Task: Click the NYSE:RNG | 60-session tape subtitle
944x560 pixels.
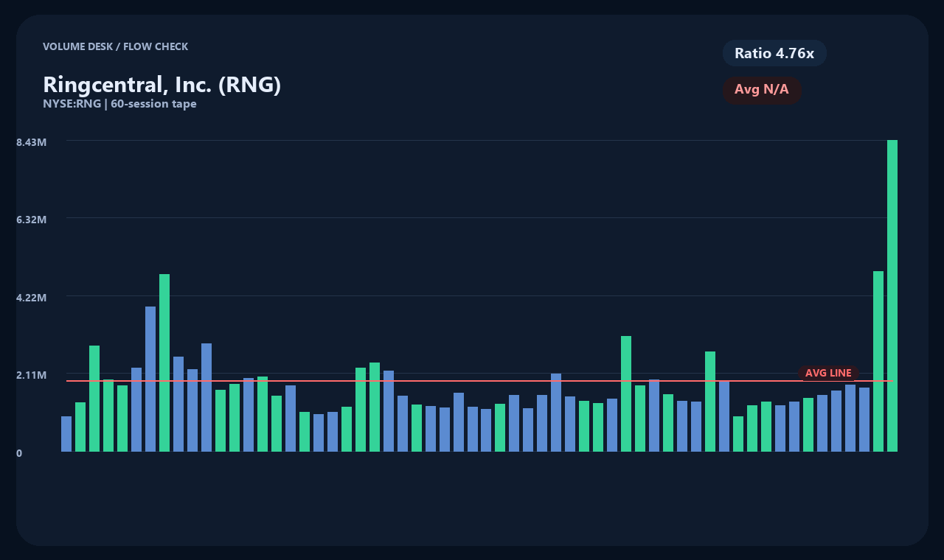Action: pyautogui.click(x=119, y=104)
